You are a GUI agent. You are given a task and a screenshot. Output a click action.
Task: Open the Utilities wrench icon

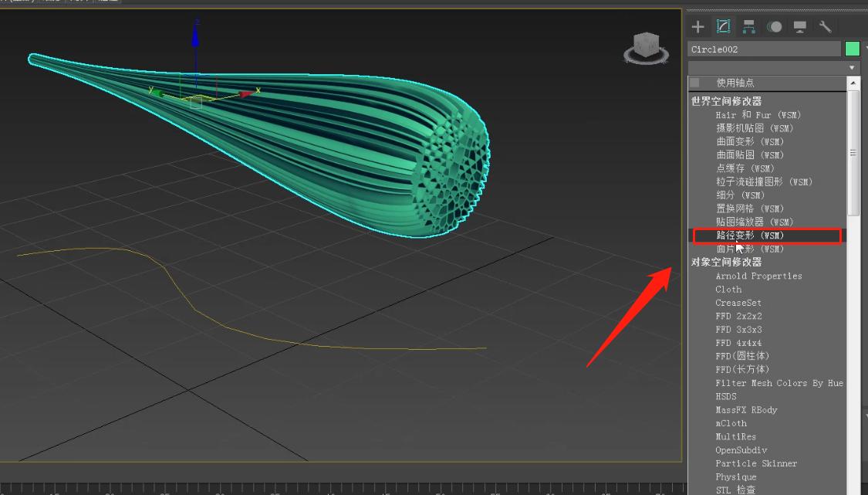click(x=825, y=27)
